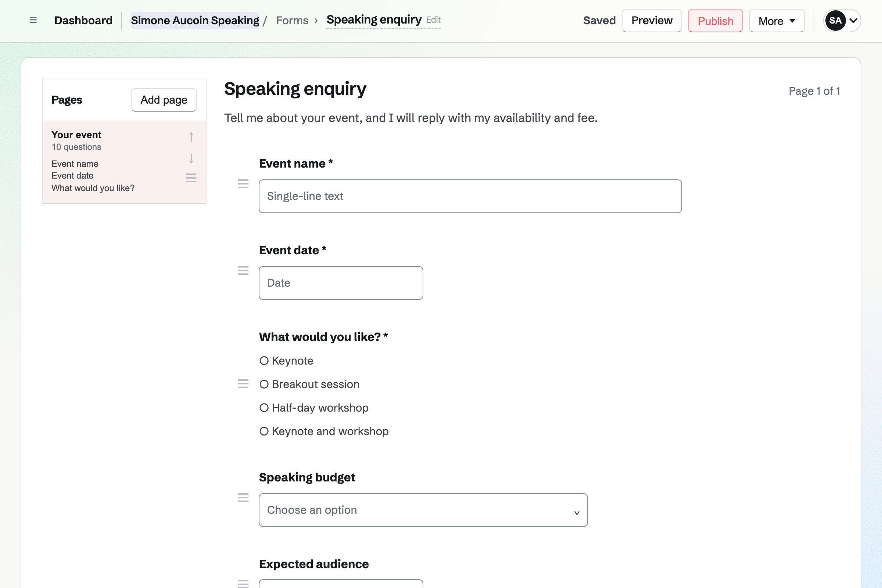Open Simone Aucoin Speaking workspace
The image size is (882, 588).
tap(195, 20)
